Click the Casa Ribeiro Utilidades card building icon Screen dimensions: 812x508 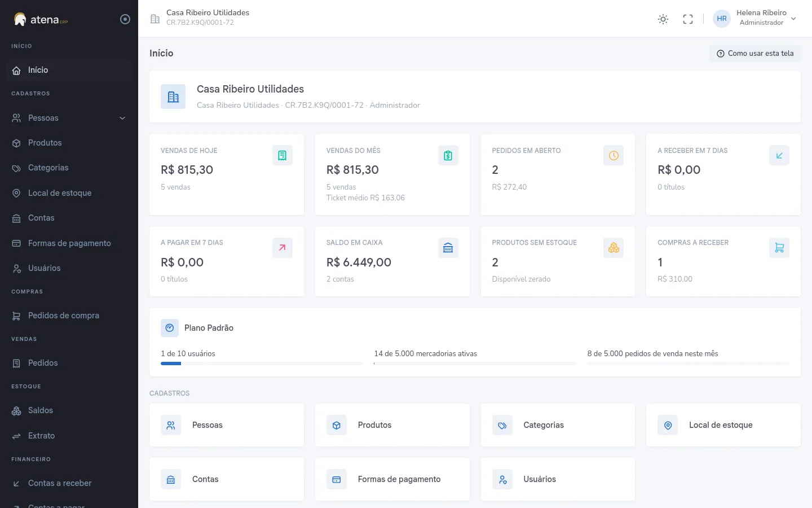click(x=173, y=97)
